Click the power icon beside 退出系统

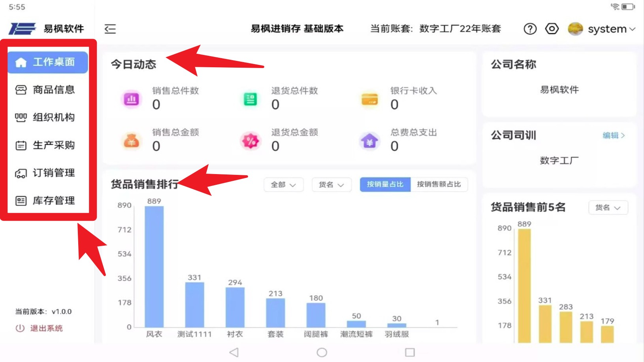(x=20, y=328)
